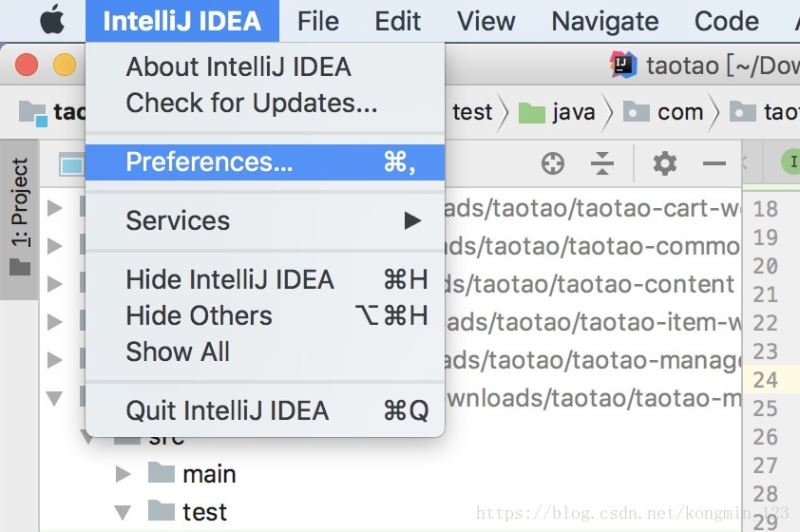Click the locate/scroll-from-source crosshair icon
Viewport: 800px width, 532px height.
(552, 163)
